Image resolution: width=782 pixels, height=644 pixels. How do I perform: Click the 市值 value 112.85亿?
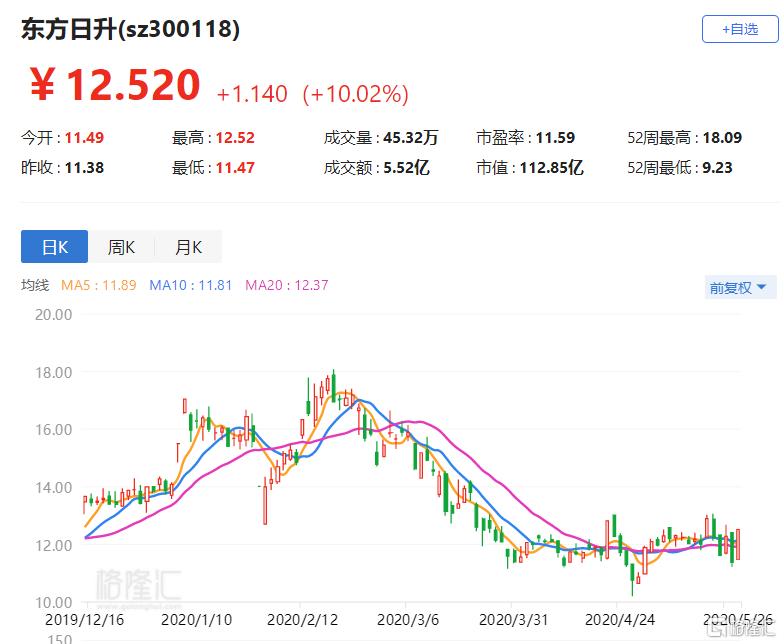tap(552, 168)
